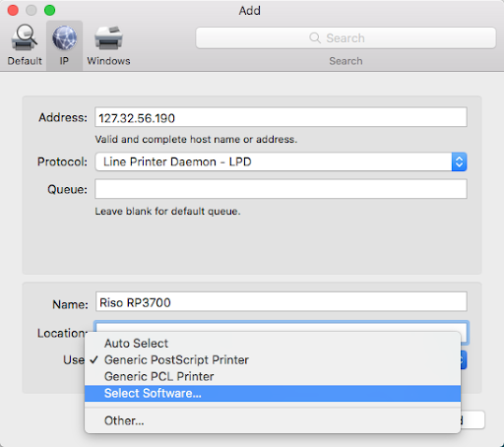Focus the empty Queue input field
504x447 pixels.
281,189
